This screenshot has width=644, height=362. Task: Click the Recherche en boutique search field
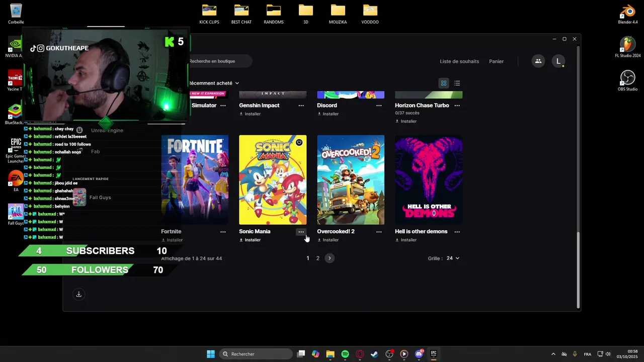coord(219,61)
